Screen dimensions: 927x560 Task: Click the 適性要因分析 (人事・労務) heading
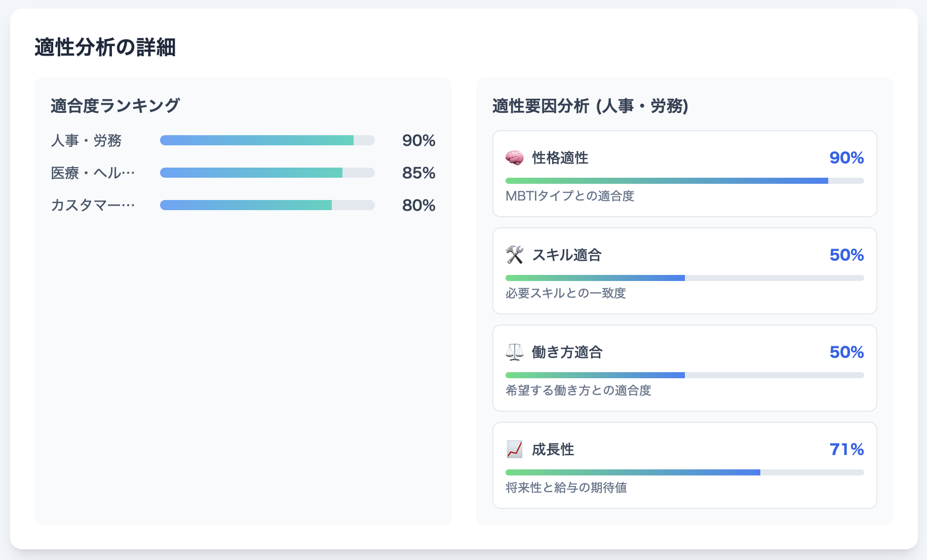590,106
